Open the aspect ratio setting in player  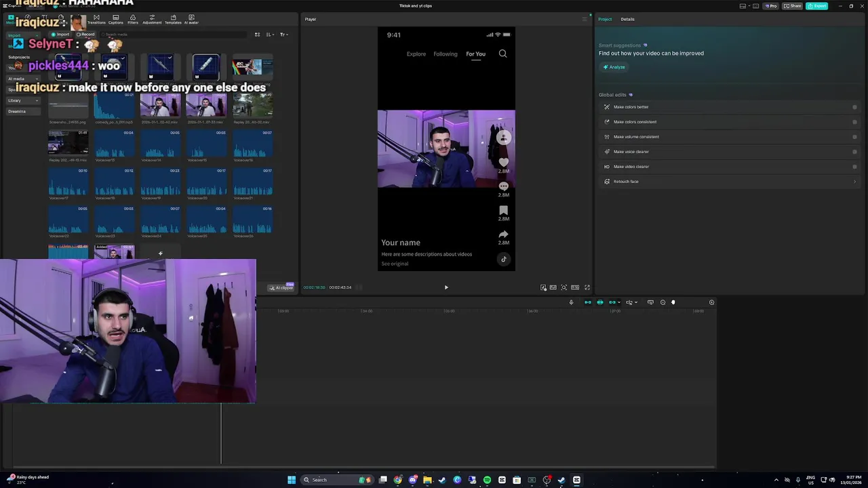(575, 287)
